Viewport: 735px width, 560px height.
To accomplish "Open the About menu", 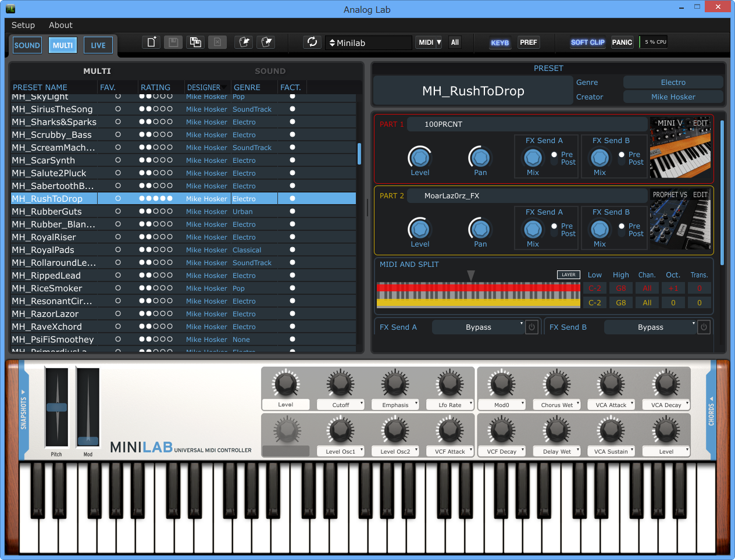I will tap(60, 25).
